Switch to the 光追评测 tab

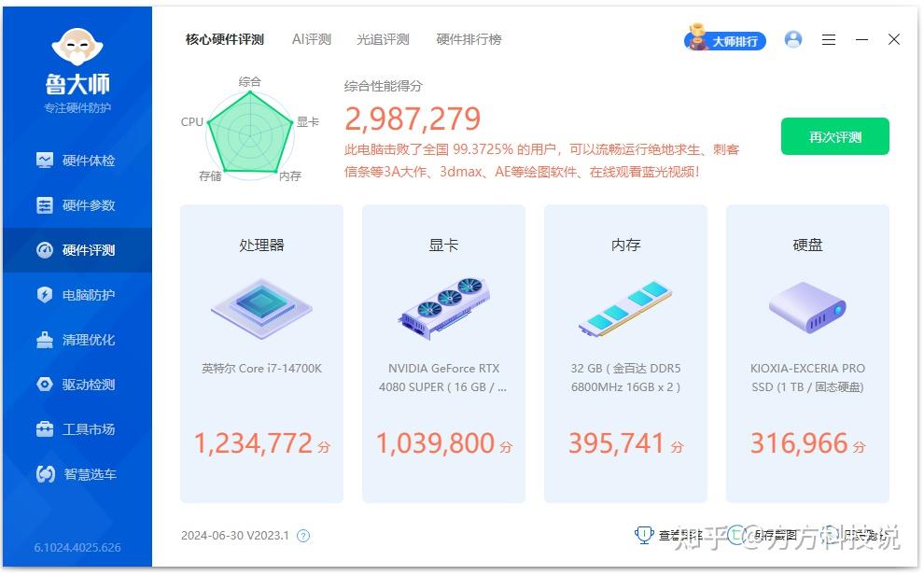coord(383,39)
